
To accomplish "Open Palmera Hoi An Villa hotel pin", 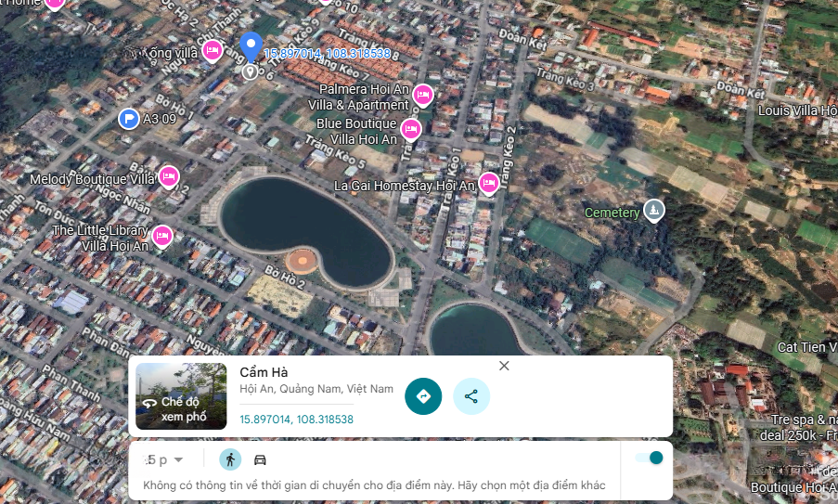I will (423, 95).
